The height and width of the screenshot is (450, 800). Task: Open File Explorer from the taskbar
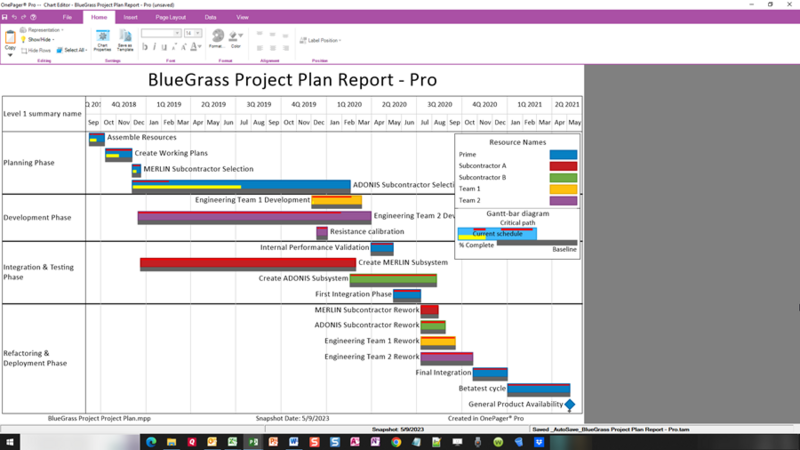[x=171, y=442]
